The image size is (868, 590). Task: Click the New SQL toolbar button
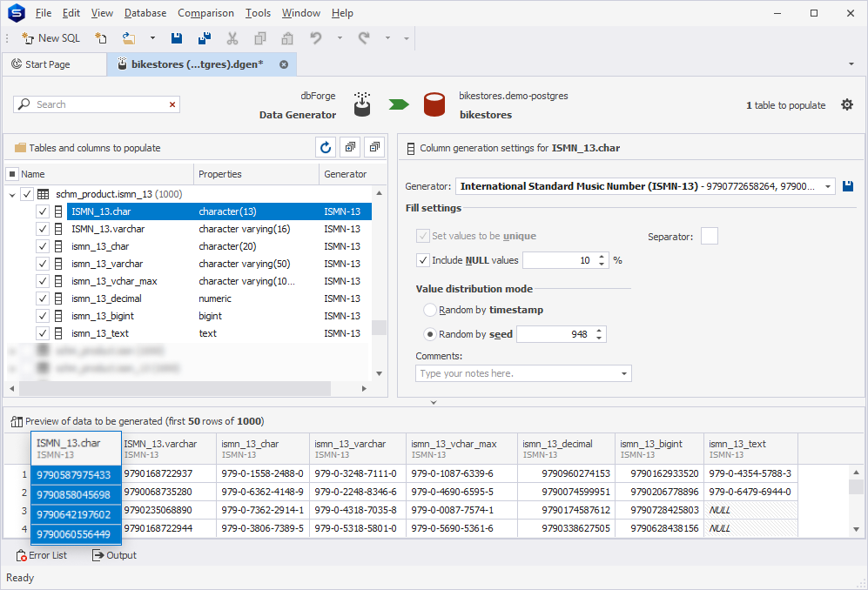click(x=50, y=38)
